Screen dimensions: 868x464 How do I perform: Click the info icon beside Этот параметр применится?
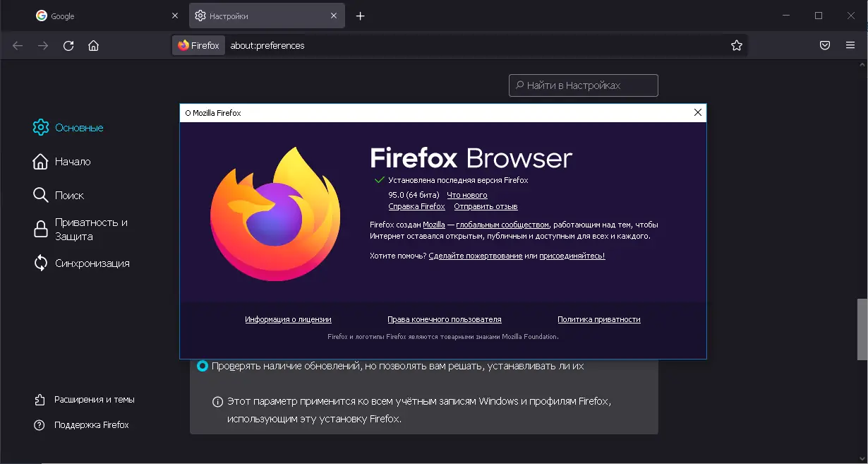218,402
